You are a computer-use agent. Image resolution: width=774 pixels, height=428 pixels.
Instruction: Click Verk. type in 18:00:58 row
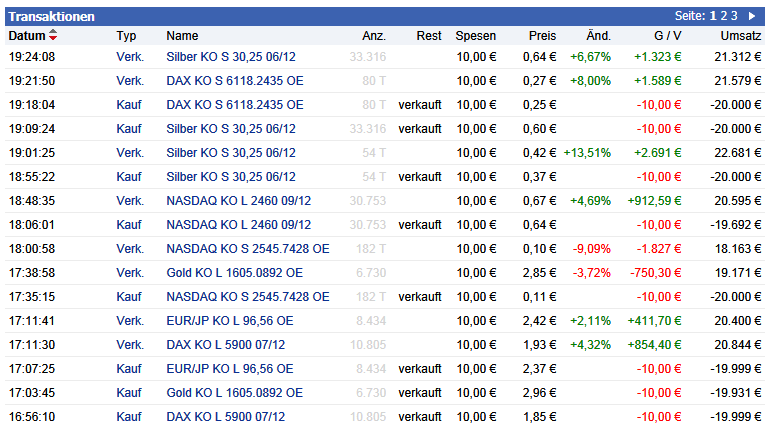coord(130,249)
